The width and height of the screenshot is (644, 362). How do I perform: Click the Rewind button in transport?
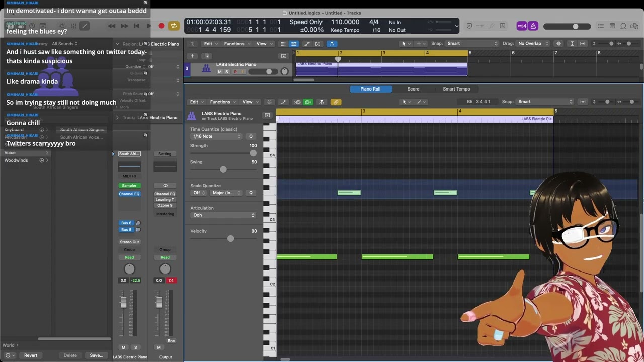coord(111,26)
